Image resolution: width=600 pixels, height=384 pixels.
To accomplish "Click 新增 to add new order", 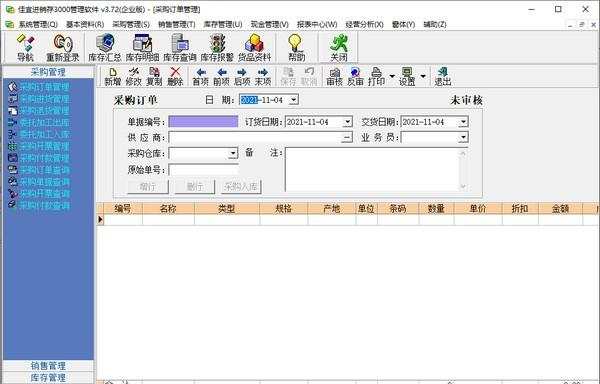I will point(112,76).
